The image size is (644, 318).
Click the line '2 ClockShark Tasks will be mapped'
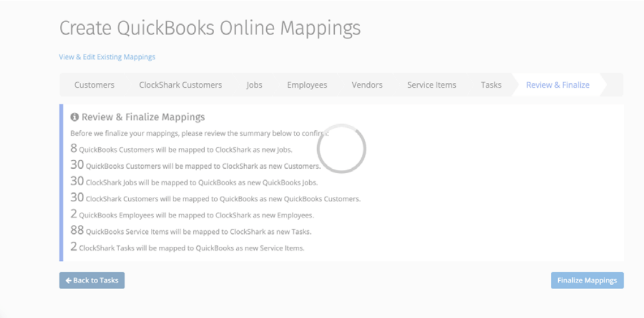pos(188,247)
